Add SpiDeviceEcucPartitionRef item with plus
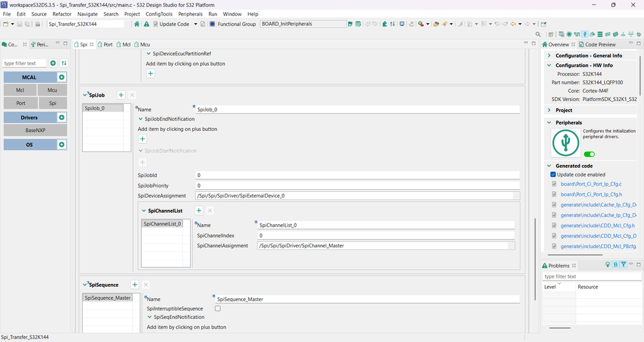644x342 pixels. [x=151, y=73]
